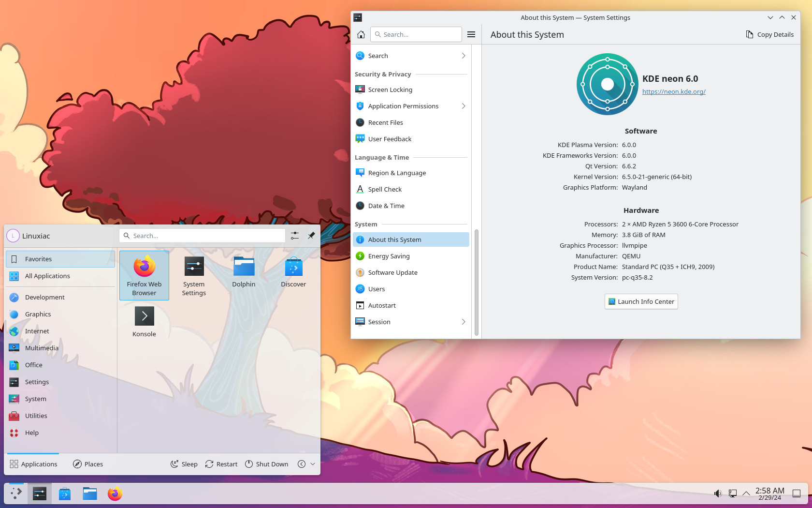Open Application Permissions settings
Viewport: 812px width, 508px height.
click(x=411, y=106)
